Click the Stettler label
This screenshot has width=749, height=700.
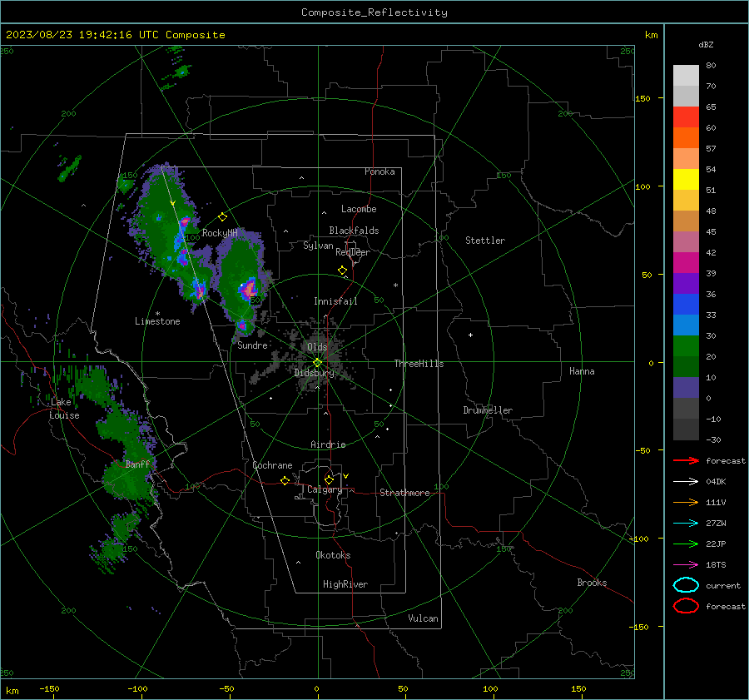(485, 241)
